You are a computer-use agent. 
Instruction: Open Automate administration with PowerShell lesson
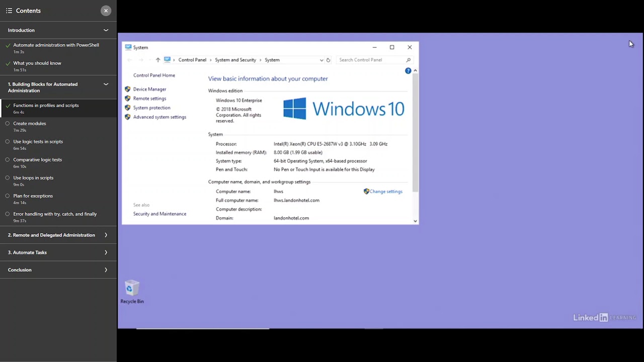(58, 48)
